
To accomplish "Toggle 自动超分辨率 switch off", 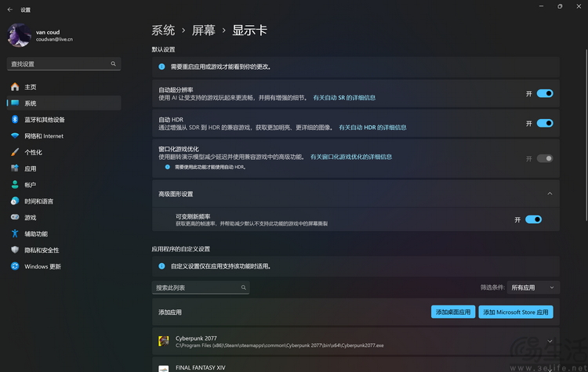I will click(x=545, y=93).
